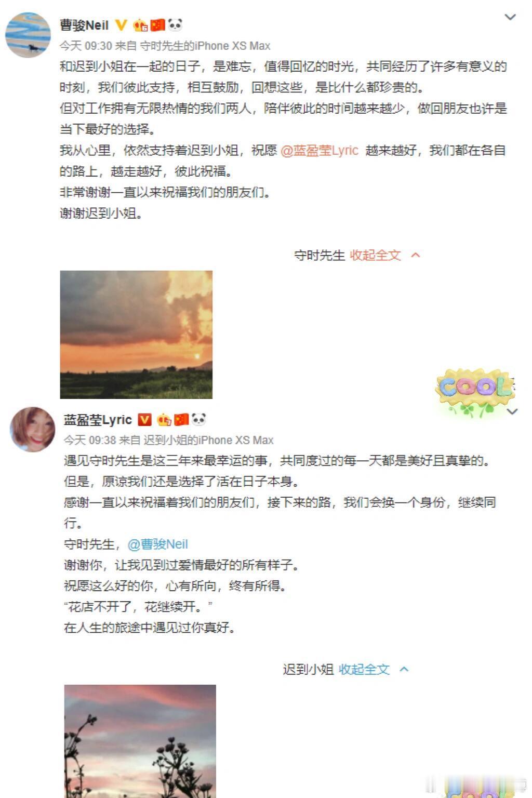Click the China flag icon beside 曹骏Neil
The width and height of the screenshot is (532, 798).
[x=157, y=24]
